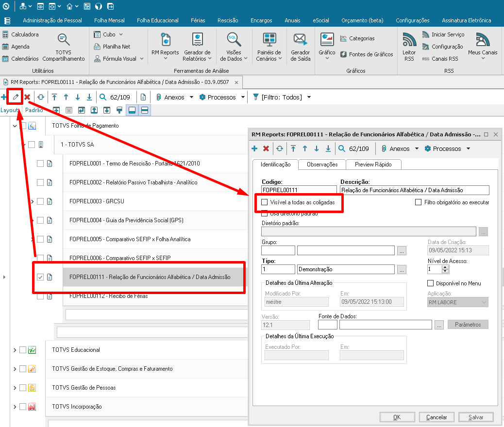504x427 pixels.
Task: Uncheck the FOPREL00111 row checkbox
Action: point(40,277)
